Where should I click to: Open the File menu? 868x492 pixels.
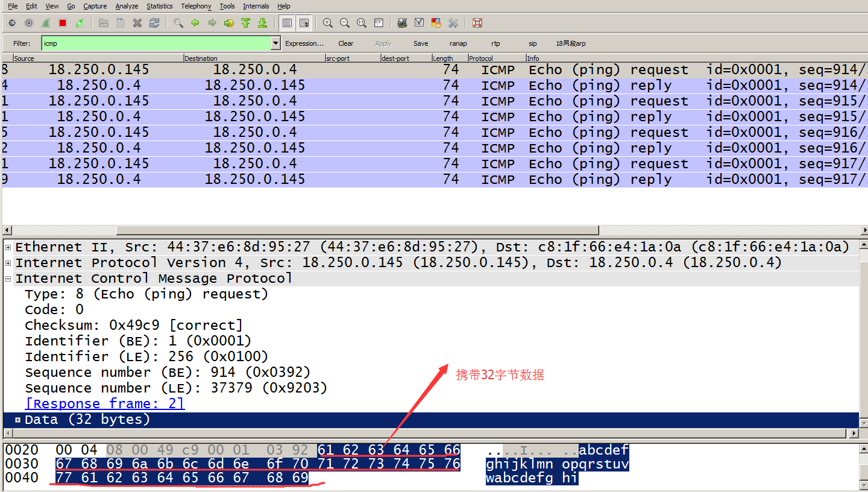13,6
